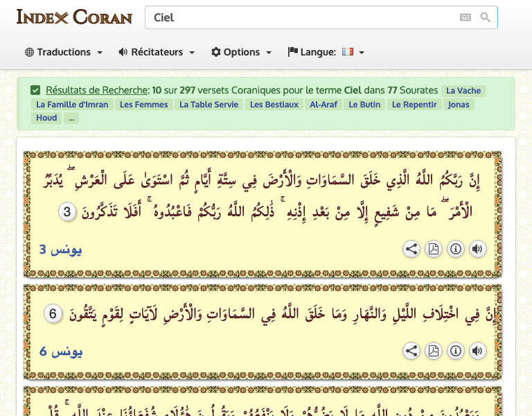Open the يونس 3 verse reference link
The image size is (532, 416).
[61, 250]
